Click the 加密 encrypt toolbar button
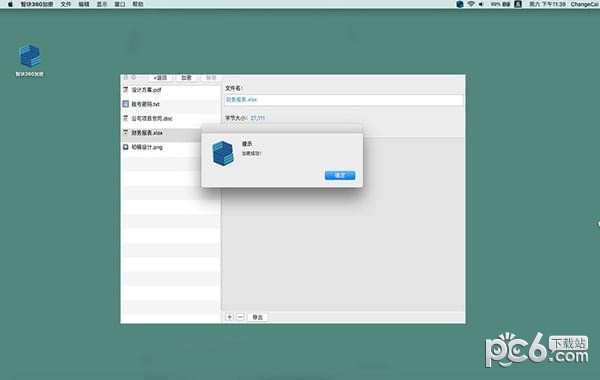This screenshot has width=600, height=380. [x=186, y=78]
